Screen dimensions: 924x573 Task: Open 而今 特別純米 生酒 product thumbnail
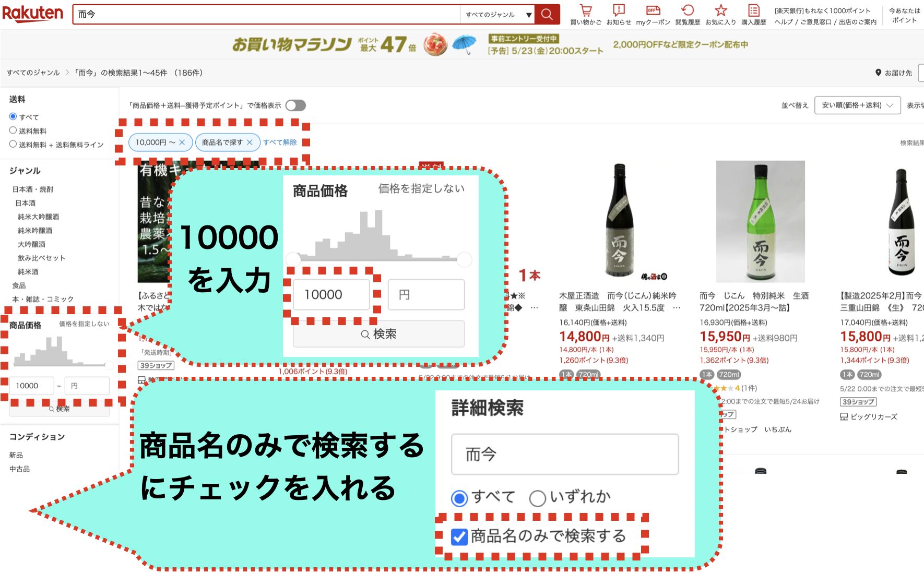click(x=761, y=222)
